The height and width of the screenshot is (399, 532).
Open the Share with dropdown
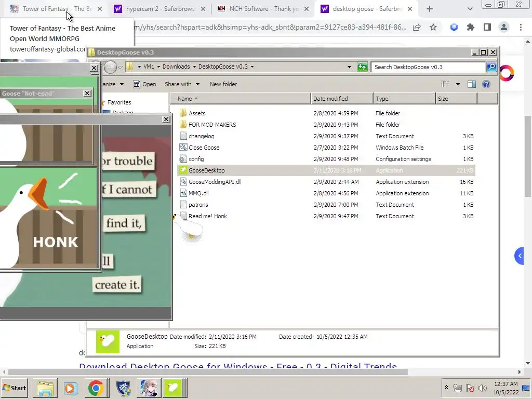pos(182,84)
